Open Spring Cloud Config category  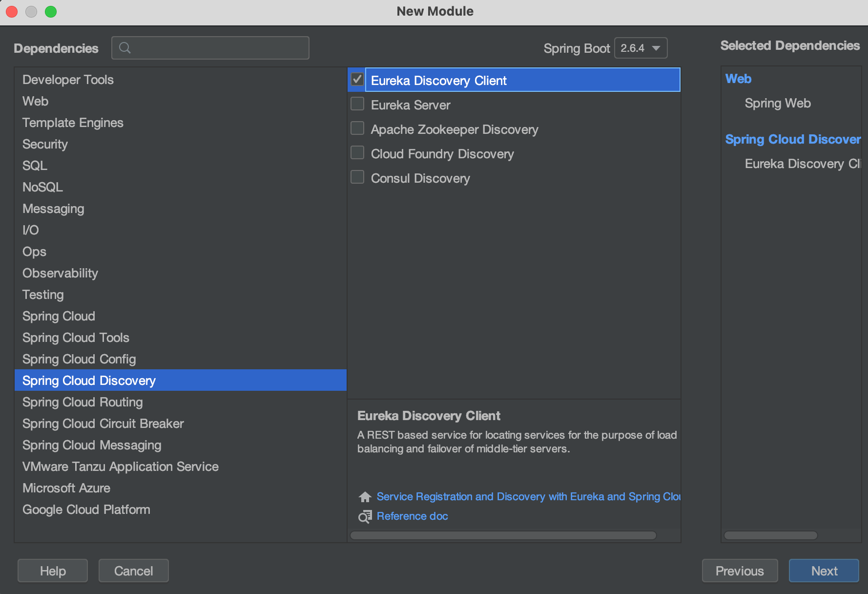click(181, 359)
